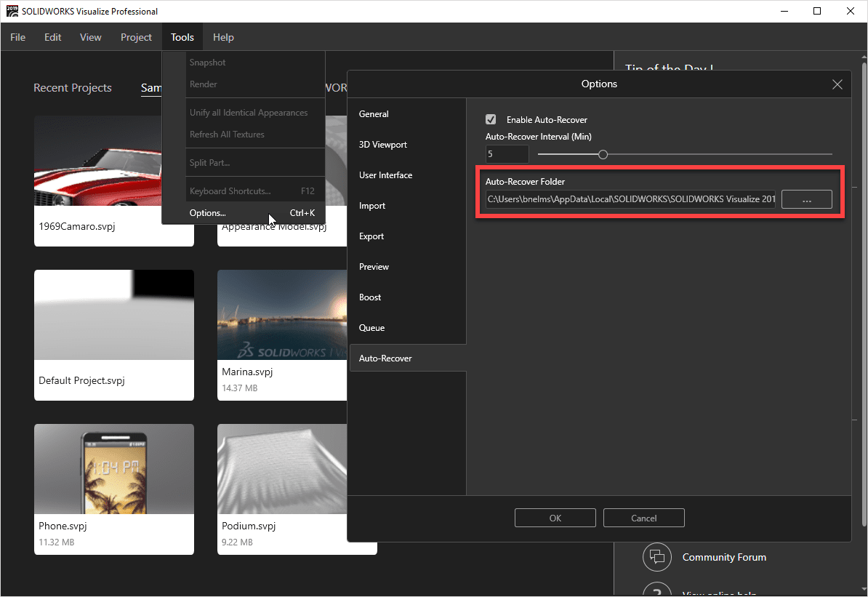Select Keyboard Shortcuts... menu entry

[x=244, y=191]
